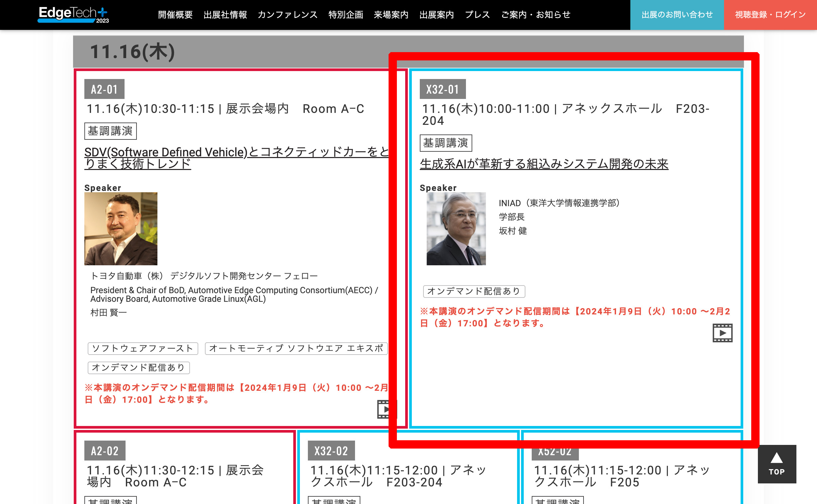Open the ご案内・お知らせ menu
Image resolution: width=817 pixels, height=504 pixels.
pos(536,15)
